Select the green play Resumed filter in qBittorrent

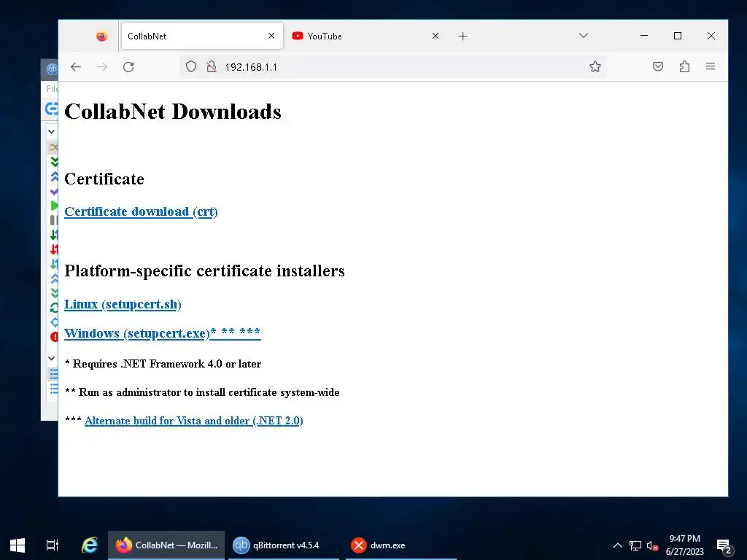point(54,206)
